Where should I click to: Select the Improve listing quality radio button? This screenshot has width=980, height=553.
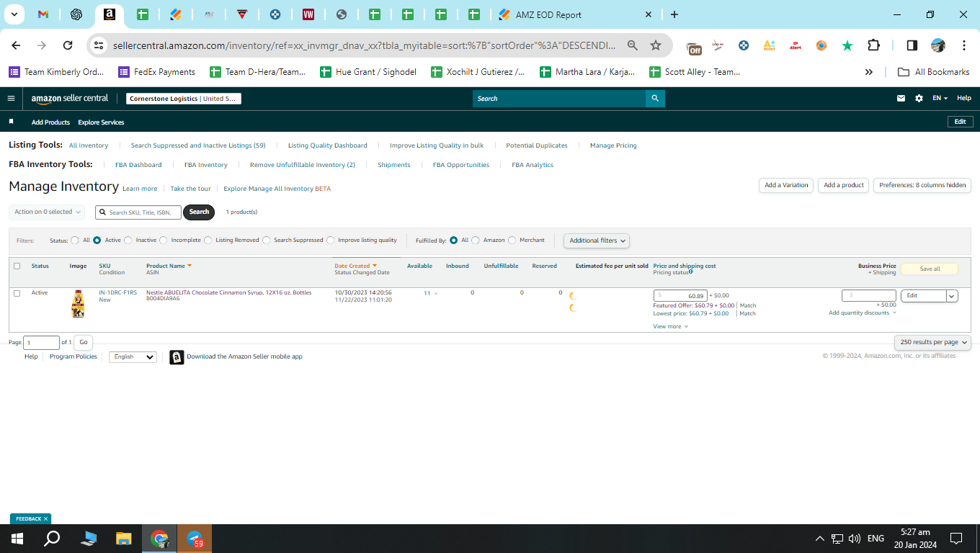[x=331, y=240]
